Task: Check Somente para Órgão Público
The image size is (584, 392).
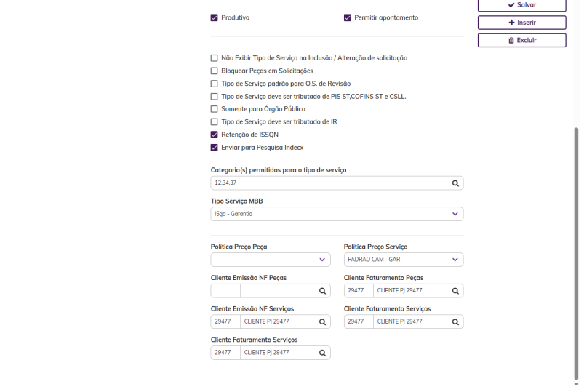Action: (x=215, y=109)
